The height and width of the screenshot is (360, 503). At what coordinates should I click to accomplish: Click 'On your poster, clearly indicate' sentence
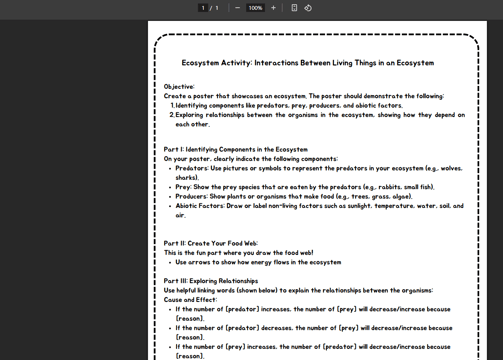point(251,159)
